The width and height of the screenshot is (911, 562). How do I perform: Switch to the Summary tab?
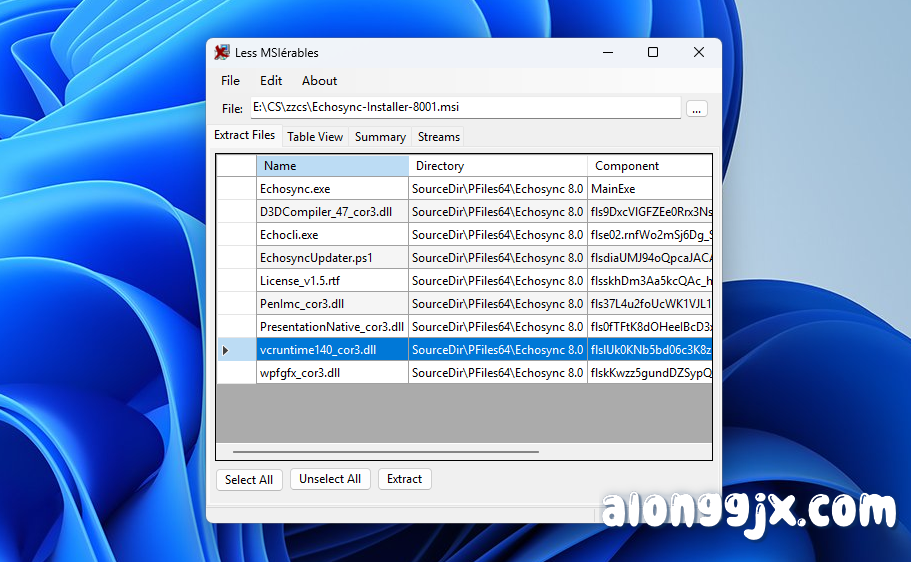380,137
